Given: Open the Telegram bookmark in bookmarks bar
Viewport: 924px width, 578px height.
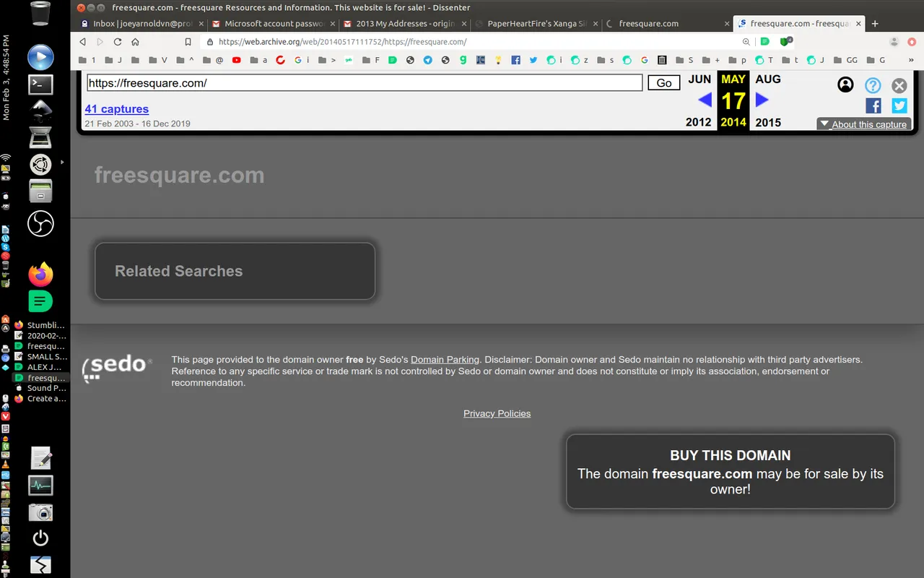Looking at the screenshot, I should point(428,60).
